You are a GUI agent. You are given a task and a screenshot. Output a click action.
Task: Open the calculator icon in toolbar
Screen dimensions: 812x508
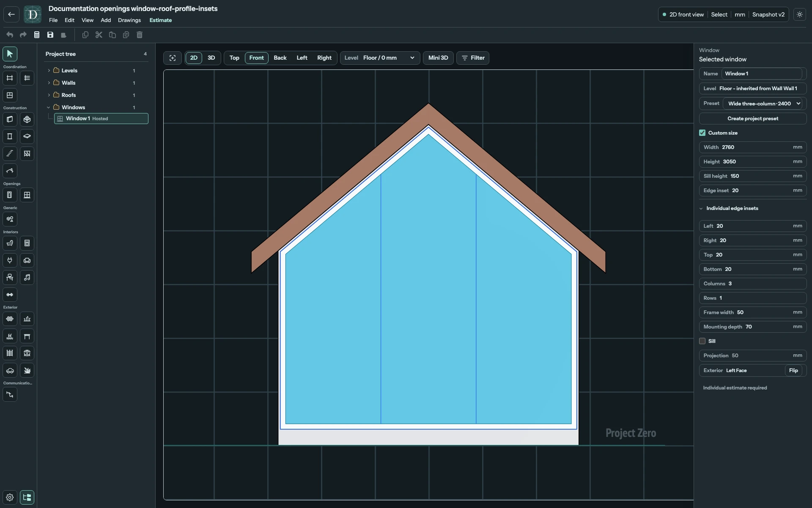37,35
